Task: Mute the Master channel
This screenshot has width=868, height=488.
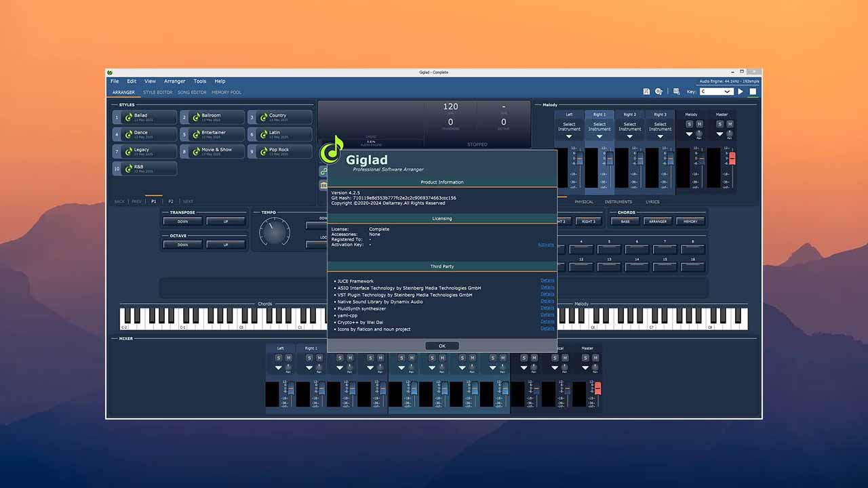Action: coord(730,124)
